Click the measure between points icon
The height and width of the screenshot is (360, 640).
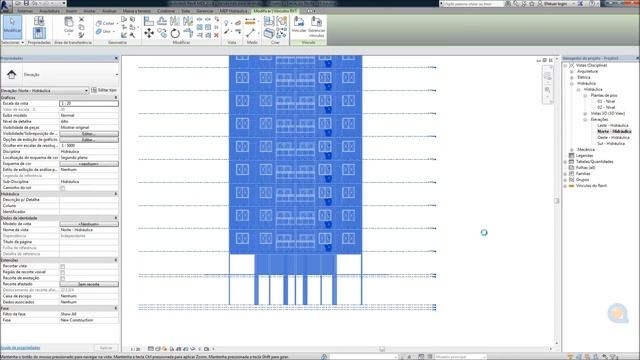(x=250, y=33)
